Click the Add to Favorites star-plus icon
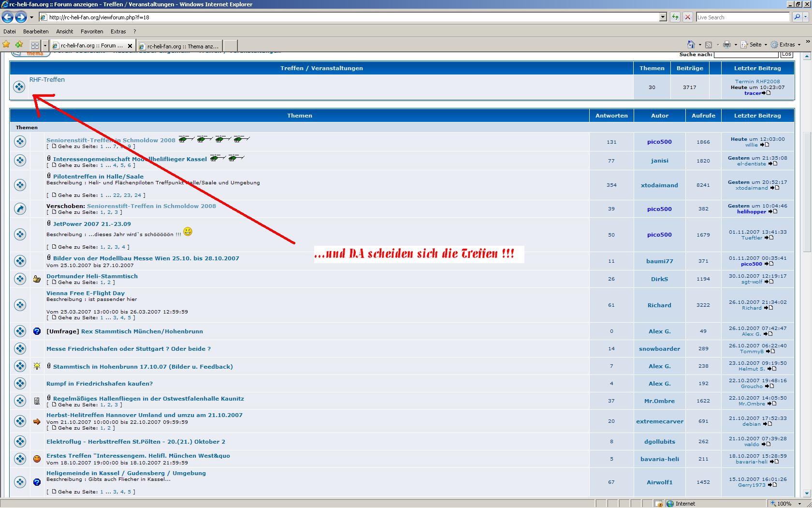The image size is (812, 508). 19,45
